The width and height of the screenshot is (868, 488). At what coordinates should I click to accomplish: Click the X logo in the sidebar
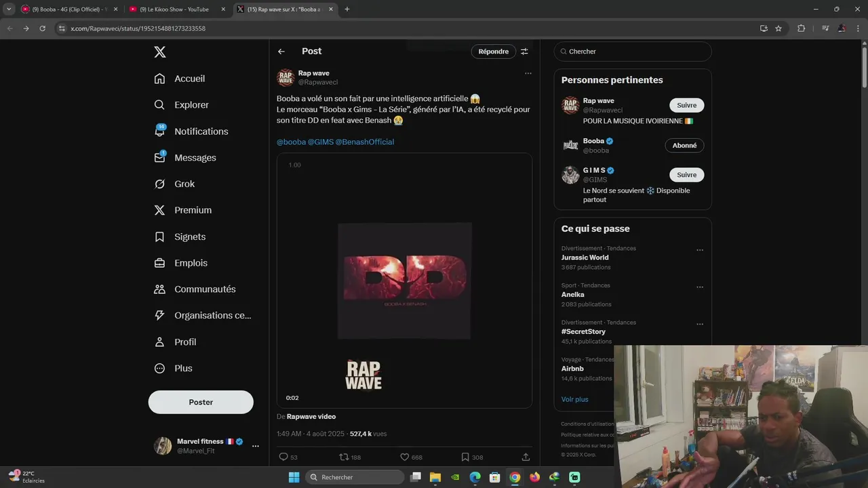click(x=159, y=52)
